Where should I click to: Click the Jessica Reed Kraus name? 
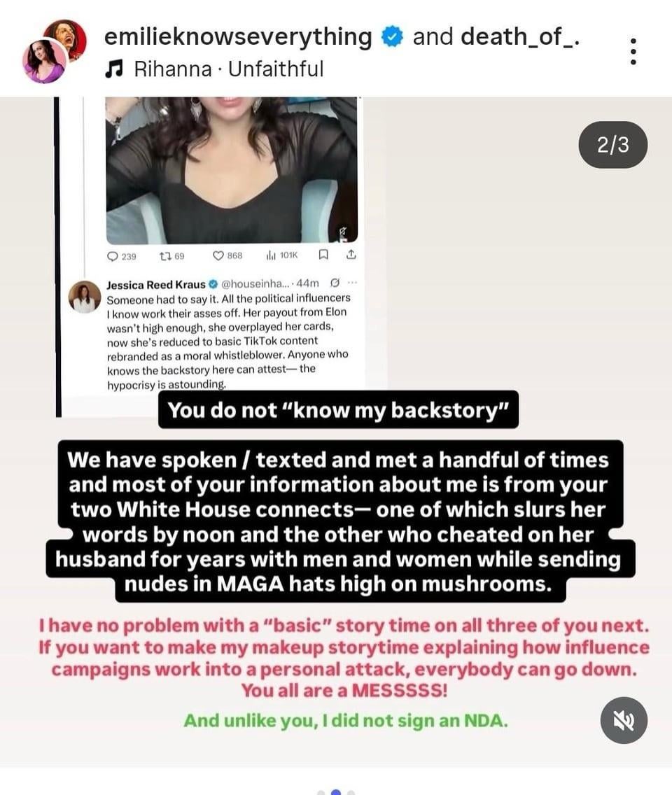click(156, 284)
